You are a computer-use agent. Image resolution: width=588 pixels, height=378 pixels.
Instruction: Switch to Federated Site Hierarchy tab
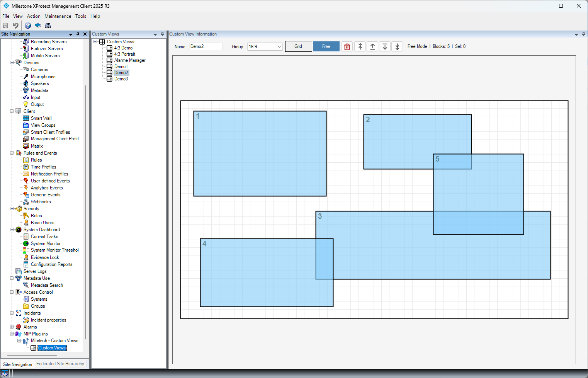[60, 364]
